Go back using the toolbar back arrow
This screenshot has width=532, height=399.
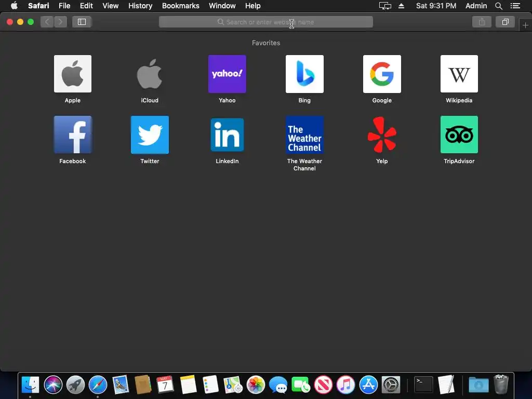coord(47,22)
